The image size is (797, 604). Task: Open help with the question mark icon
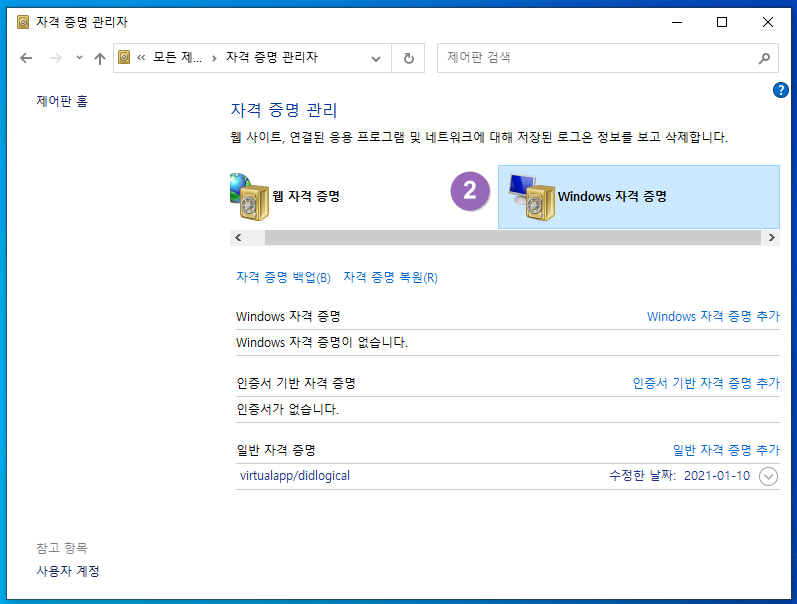click(x=780, y=90)
